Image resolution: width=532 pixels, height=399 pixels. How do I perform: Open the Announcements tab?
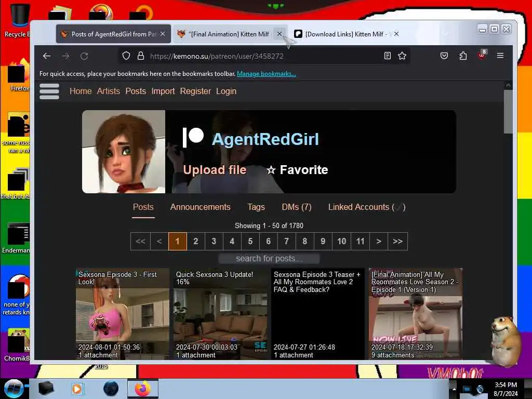(200, 207)
